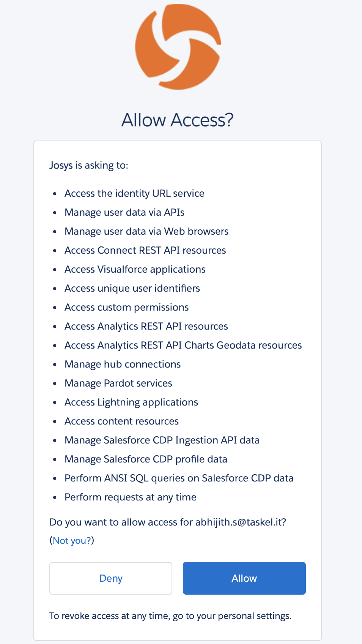
Task: Click "Access the identity URL service" permission
Action: click(134, 193)
